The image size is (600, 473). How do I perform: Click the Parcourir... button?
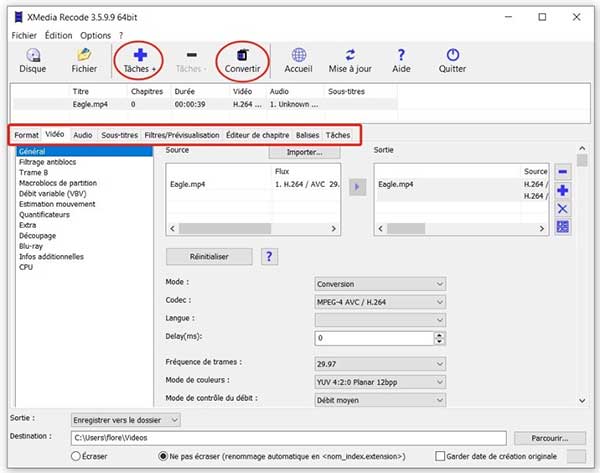coord(549,438)
